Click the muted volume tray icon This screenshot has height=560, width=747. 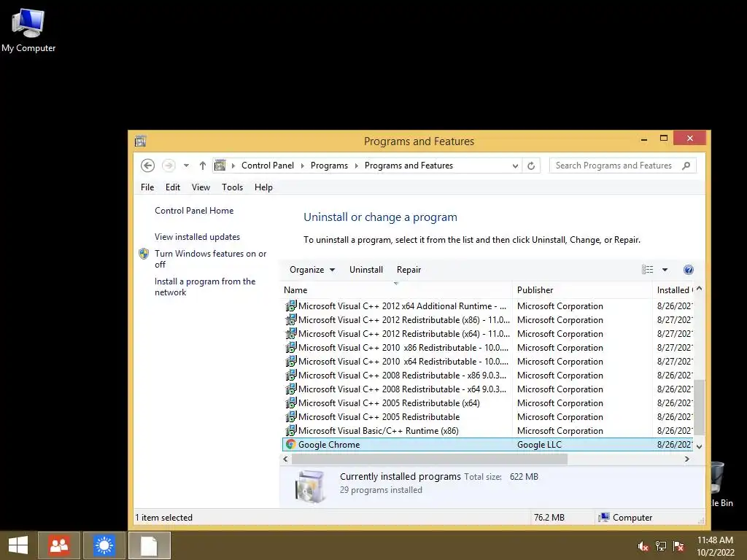tap(643, 546)
